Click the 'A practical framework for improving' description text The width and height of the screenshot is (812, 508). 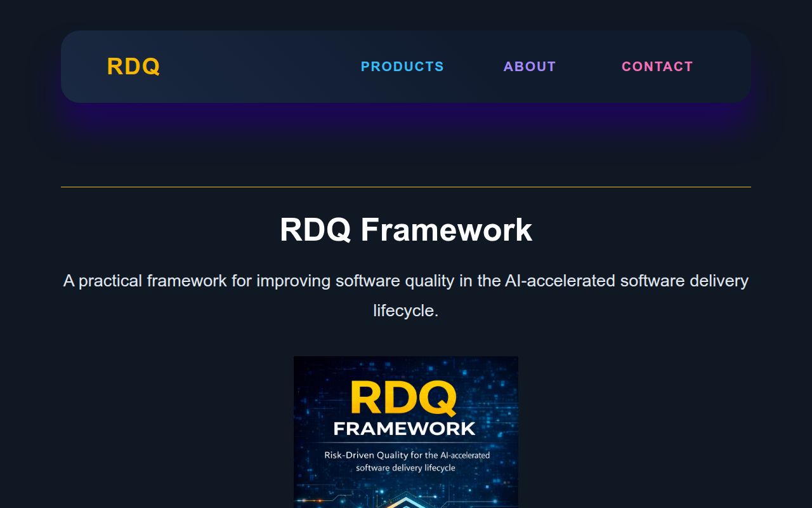pyautogui.click(x=406, y=295)
